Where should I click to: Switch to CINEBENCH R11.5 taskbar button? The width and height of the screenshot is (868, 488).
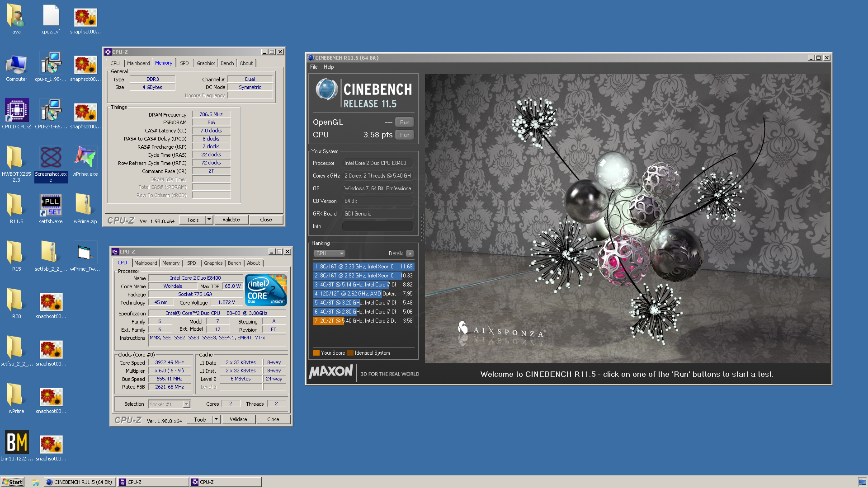(x=80, y=482)
